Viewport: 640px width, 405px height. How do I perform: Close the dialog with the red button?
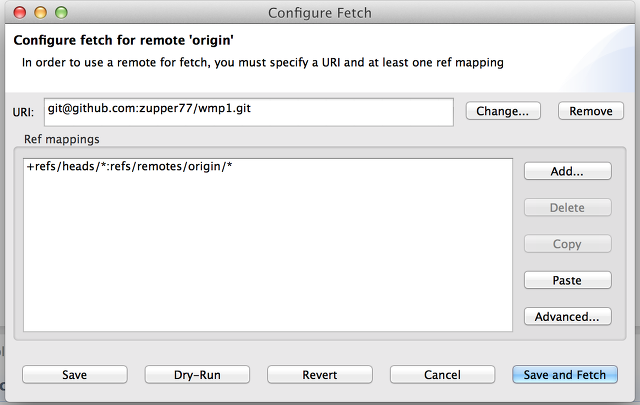click(x=20, y=13)
